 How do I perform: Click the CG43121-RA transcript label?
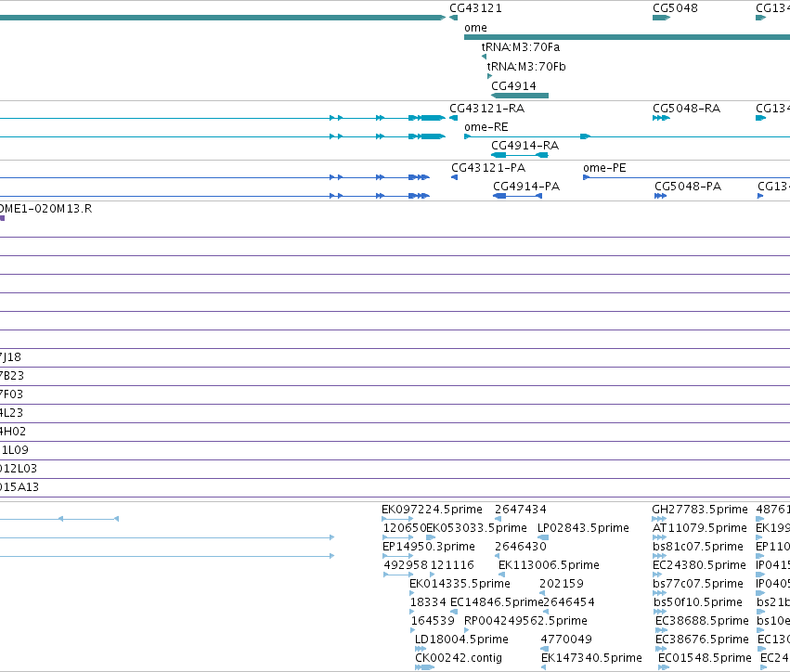click(x=486, y=109)
